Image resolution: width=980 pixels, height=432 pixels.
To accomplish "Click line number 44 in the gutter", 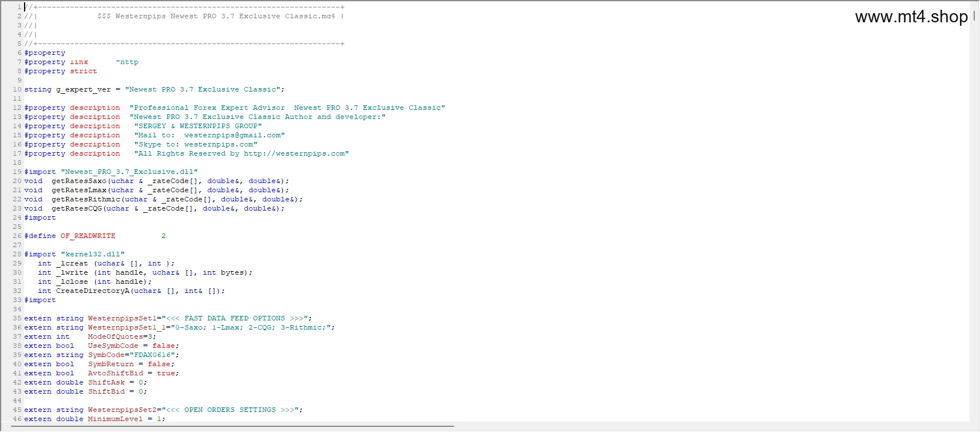I will [17, 401].
